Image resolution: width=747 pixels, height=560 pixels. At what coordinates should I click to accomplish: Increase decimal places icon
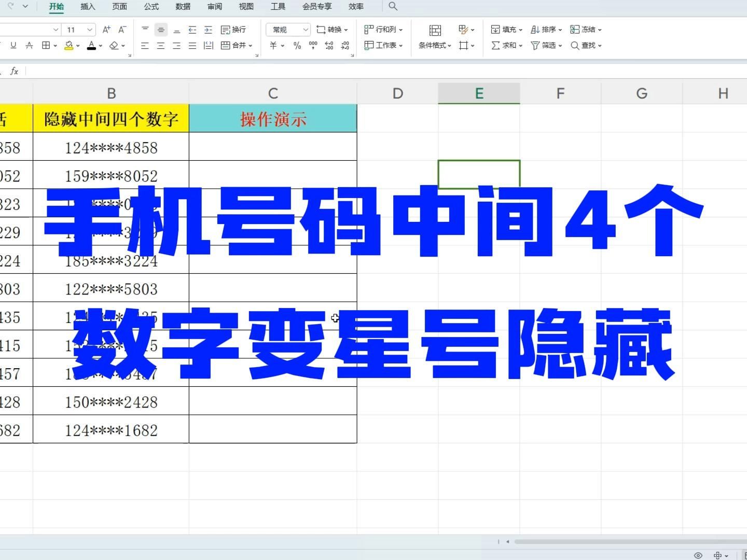tap(329, 46)
